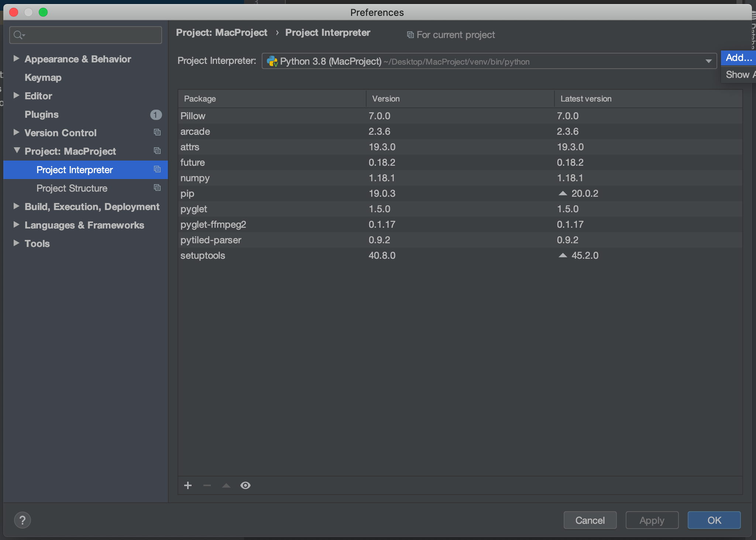
Task: Open the help question mark button
Action: (23, 520)
